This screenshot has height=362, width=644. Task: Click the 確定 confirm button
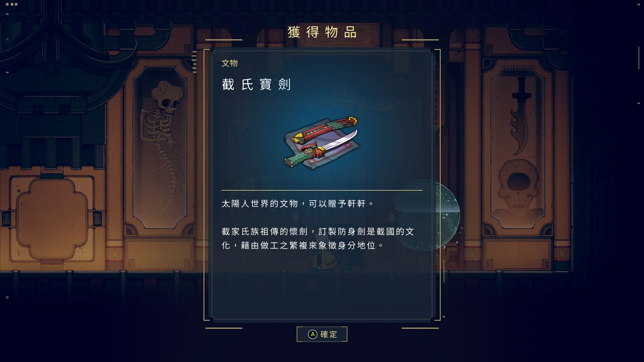322,334
